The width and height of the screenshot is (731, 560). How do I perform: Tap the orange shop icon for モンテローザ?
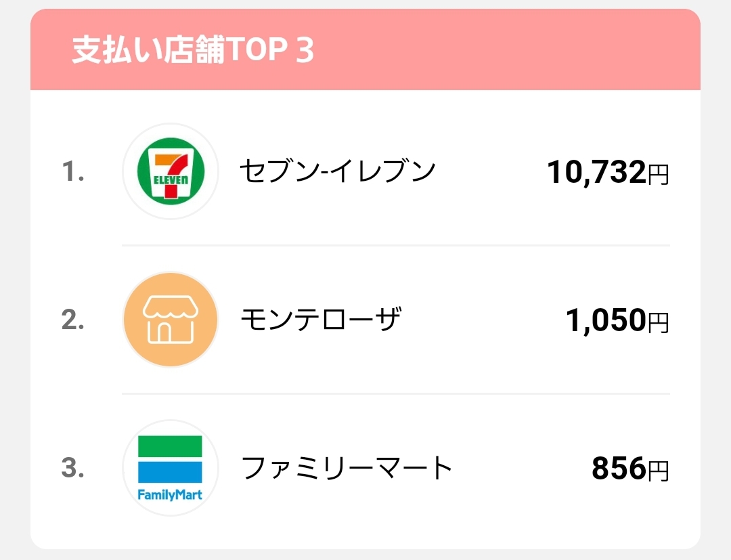click(x=171, y=320)
